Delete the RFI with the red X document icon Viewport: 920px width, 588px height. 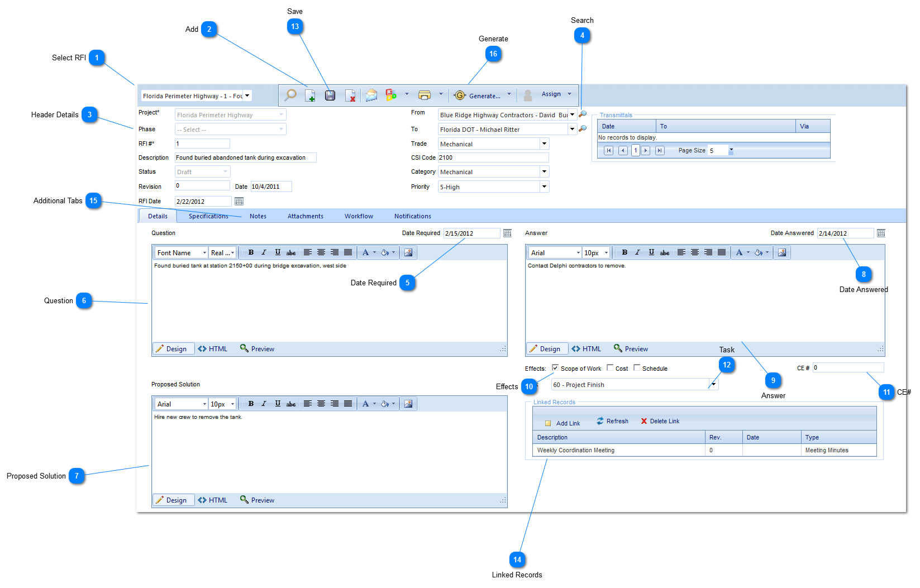tap(350, 95)
